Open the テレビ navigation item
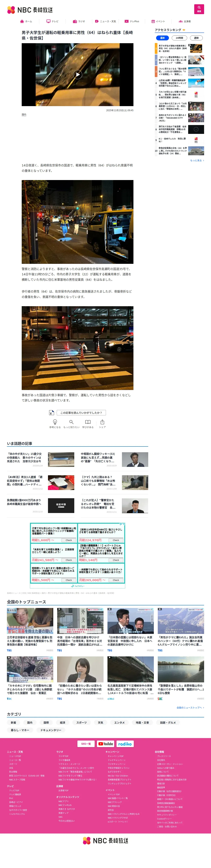This screenshot has height=868, width=211. [52, 21]
